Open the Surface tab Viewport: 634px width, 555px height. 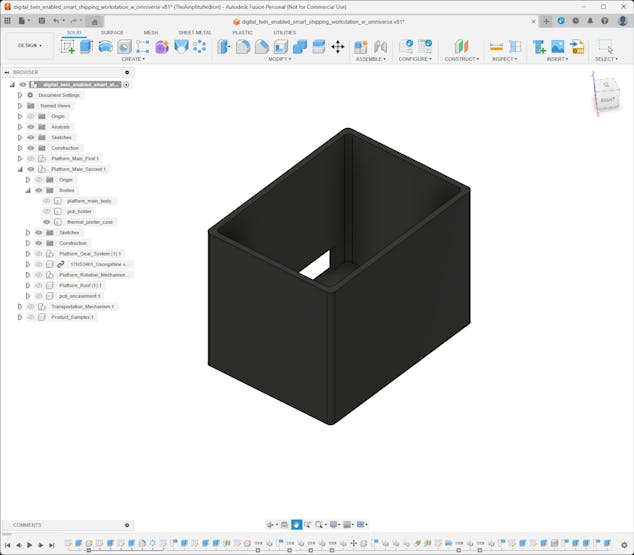112,32
